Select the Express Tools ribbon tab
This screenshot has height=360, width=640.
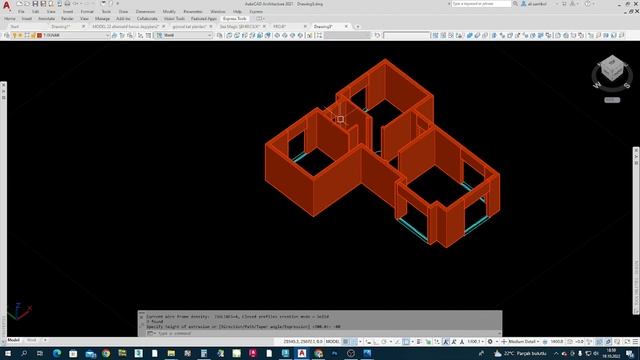click(235, 19)
